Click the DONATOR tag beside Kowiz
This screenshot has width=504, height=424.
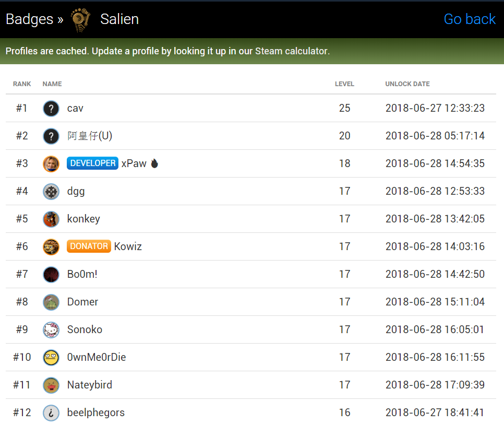point(89,246)
